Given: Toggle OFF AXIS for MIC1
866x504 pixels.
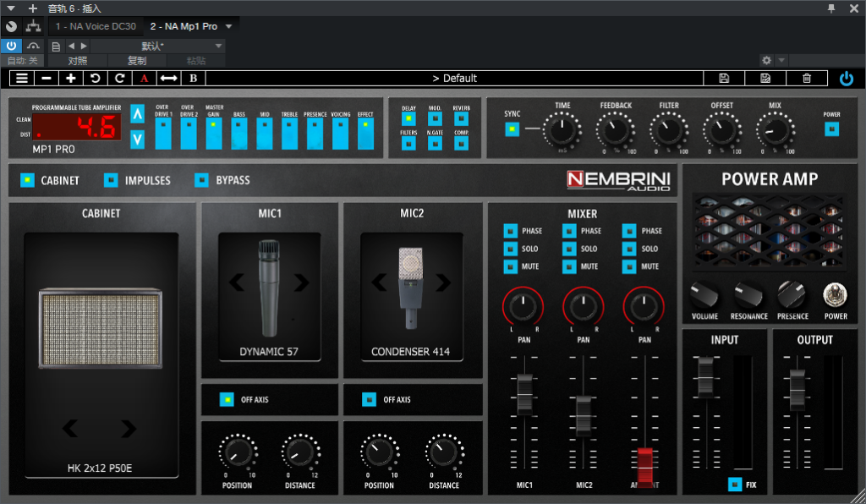Looking at the screenshot, I should (x=227, y=399).
